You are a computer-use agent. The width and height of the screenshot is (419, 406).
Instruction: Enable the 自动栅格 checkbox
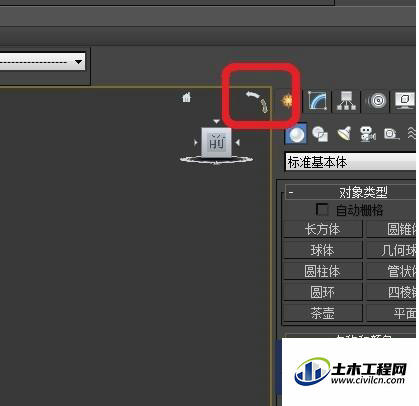coord(322,210)
